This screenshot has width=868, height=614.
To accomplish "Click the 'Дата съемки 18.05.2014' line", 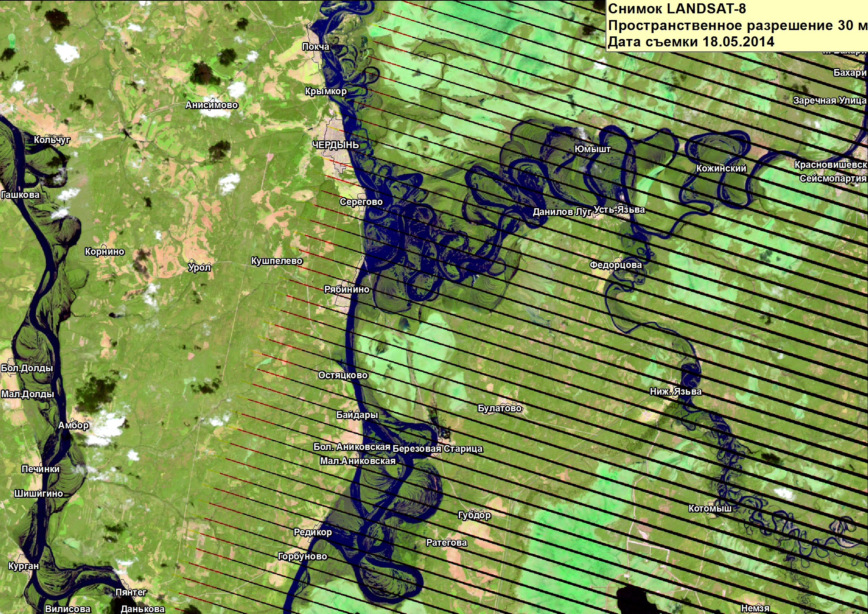I will (x=691, y=42).
